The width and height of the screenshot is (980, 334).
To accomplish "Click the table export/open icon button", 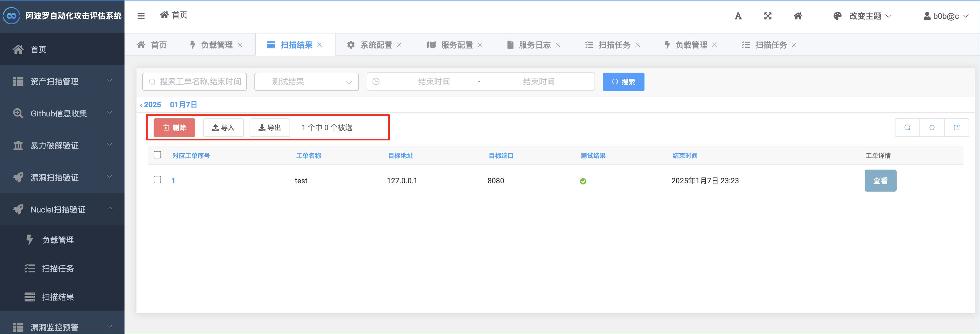I will 957,128.
